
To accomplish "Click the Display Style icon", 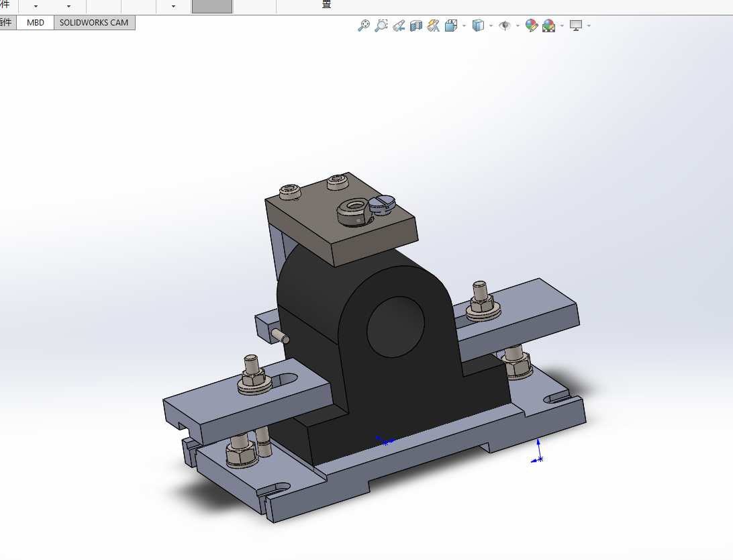I will 478,26.
